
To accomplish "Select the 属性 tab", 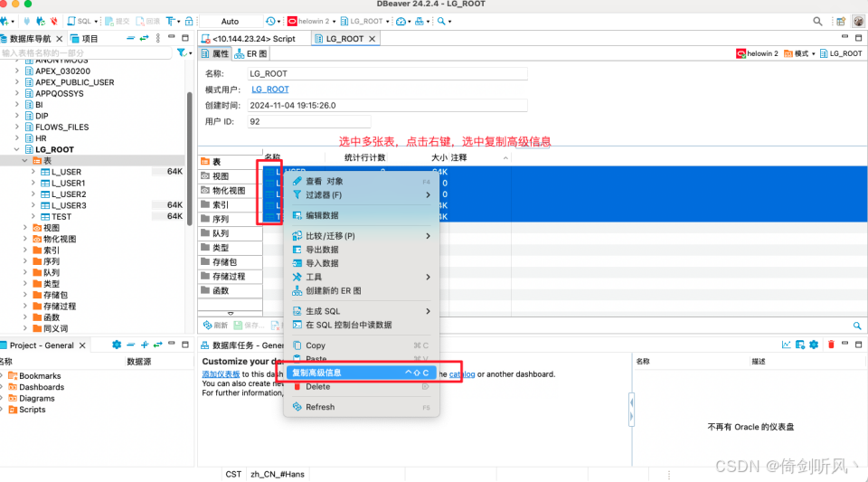I will tap(215, 53).
